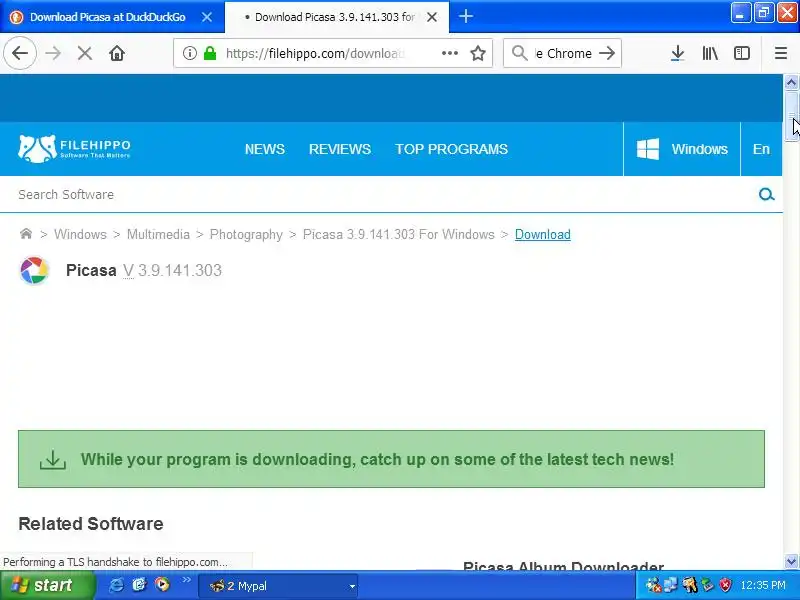Click the V 3.9.141.303 version text
This screenshot has width=800, height=600.
(x=172, y=270)
